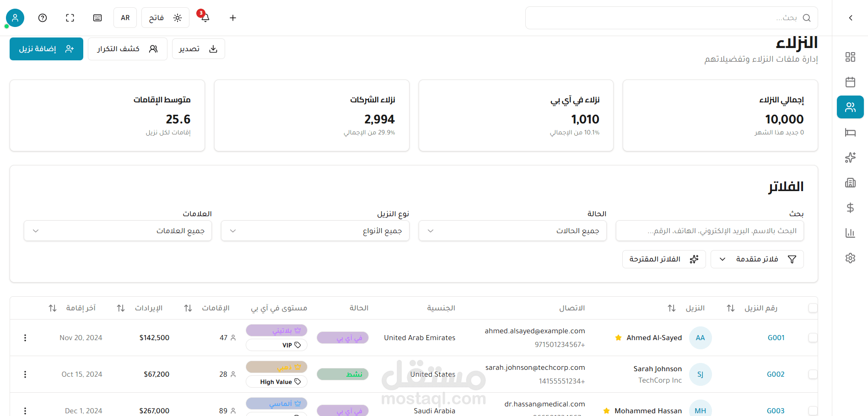
Task: Tick the checkbox for guest G002
Action: [813, 374]
